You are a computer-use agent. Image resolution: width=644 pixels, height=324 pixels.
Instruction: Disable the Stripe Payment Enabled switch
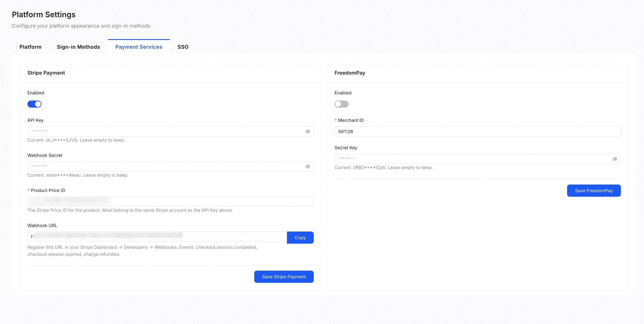[x=34, y=104]
